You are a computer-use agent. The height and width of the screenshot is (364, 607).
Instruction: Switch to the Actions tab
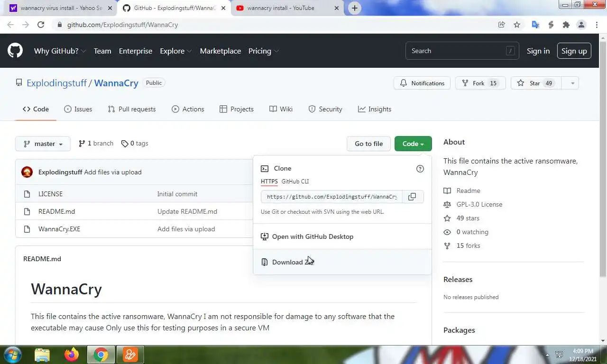point(188,109)
